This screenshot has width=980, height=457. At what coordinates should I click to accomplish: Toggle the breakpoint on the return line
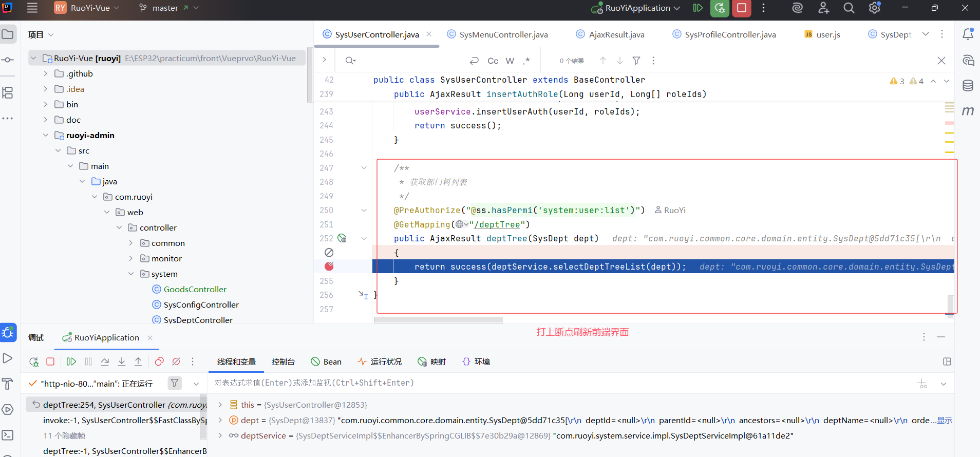329,266
